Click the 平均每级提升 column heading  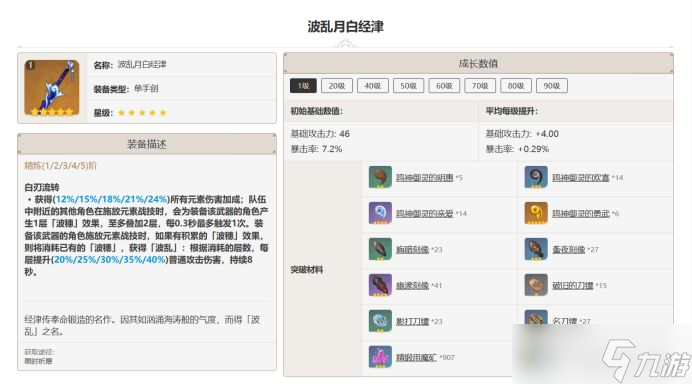point(511,111)
